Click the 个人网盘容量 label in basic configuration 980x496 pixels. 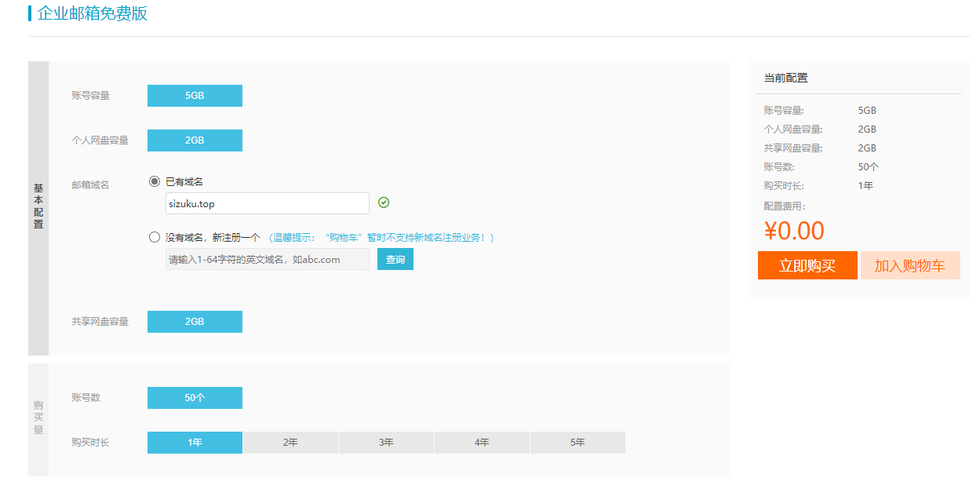[100, 140]
